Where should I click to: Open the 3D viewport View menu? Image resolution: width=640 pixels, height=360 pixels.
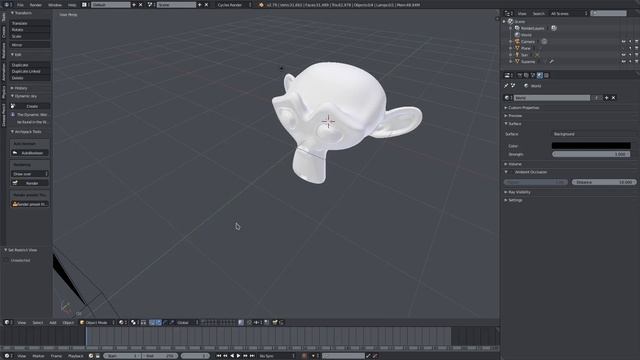(21, 322)
